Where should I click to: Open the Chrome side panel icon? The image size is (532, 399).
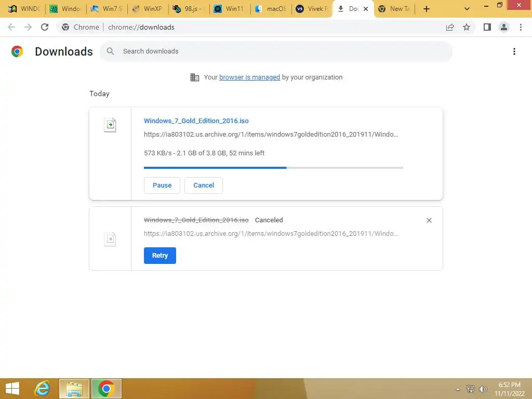pyautogui.click(x=487, y=27)
